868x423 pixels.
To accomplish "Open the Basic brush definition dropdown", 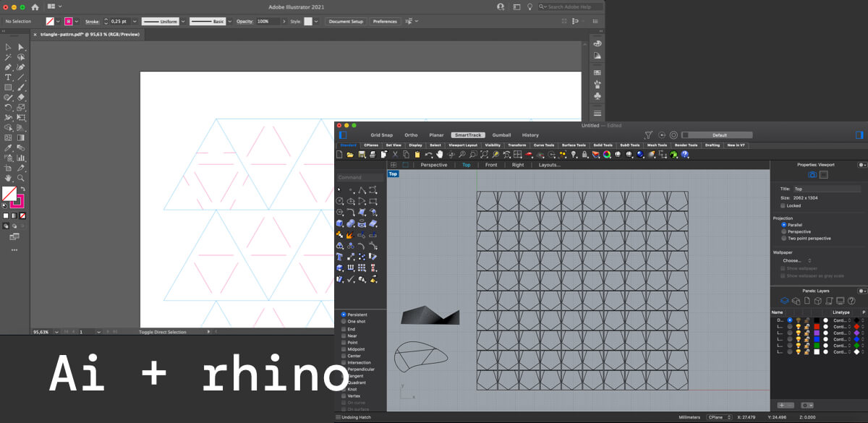I will tap(231, 22).
